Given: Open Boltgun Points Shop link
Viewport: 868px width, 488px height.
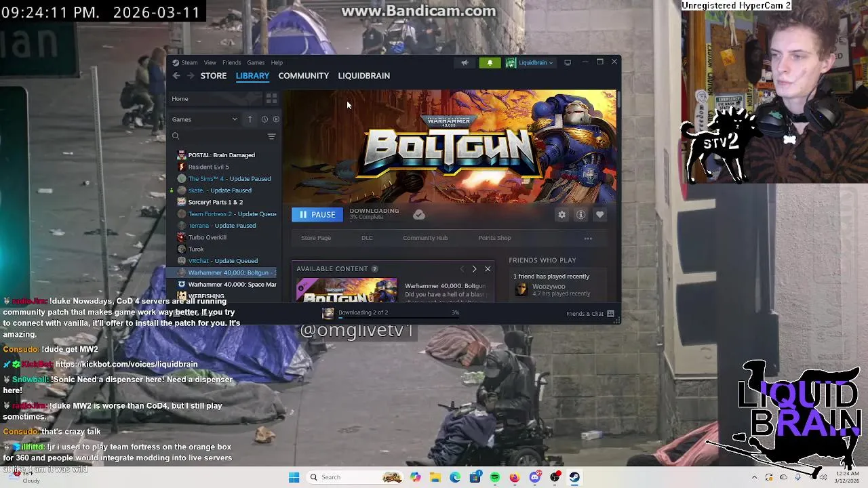Looking at the screenshot, I should coord(494,238).
